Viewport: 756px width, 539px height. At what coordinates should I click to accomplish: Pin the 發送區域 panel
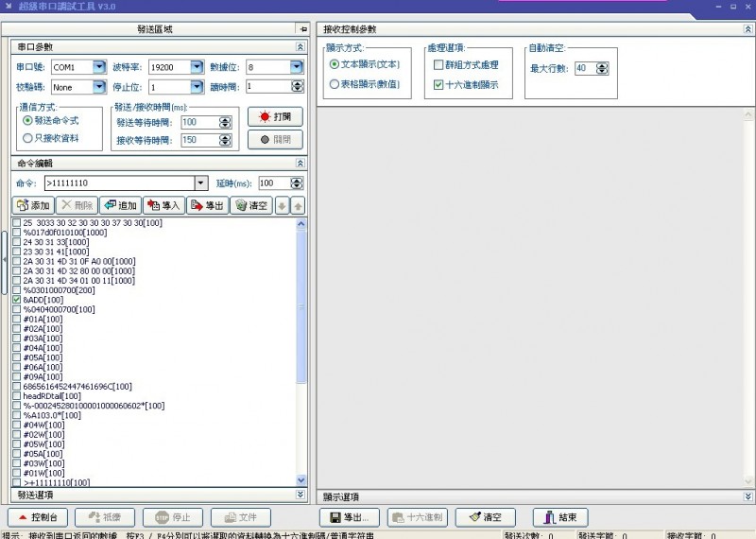tap(303, 29)
